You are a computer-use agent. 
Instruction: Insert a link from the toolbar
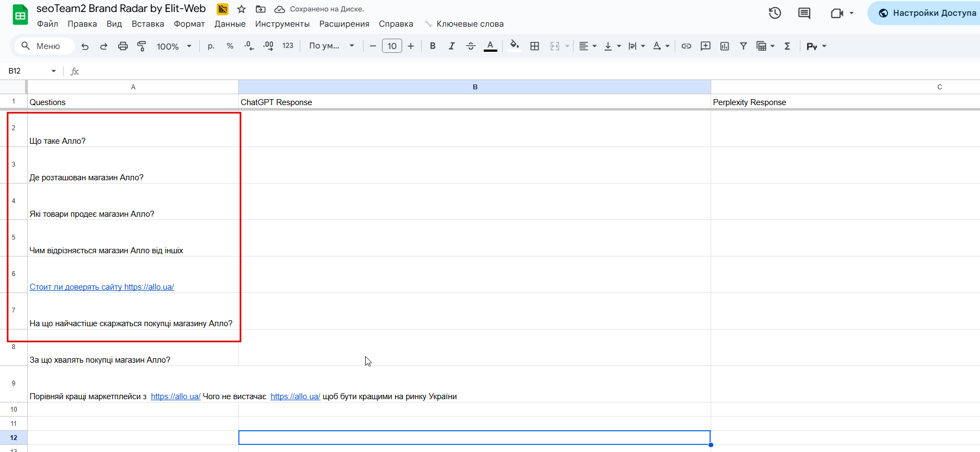click(686, 46)
